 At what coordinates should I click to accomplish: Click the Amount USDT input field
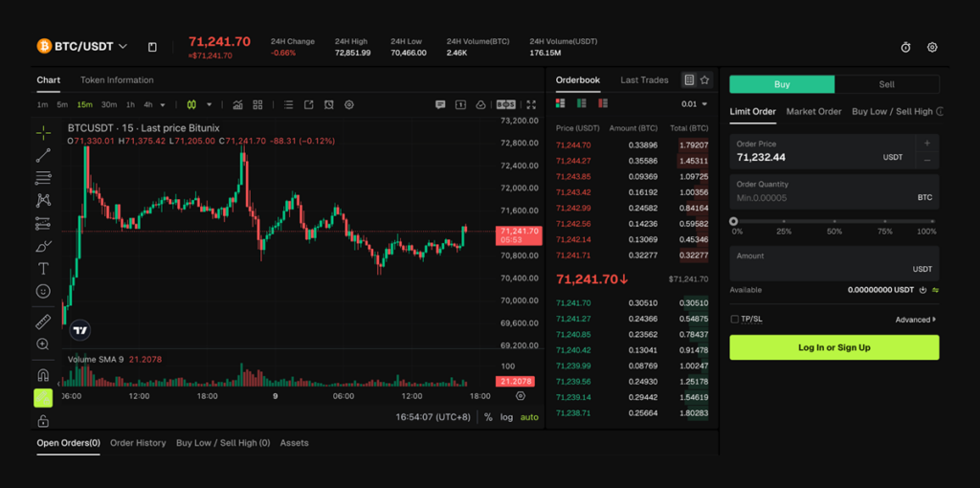835,263
